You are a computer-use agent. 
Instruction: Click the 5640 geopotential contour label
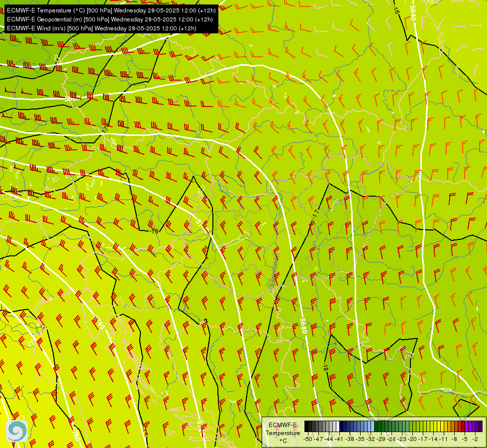413,13
